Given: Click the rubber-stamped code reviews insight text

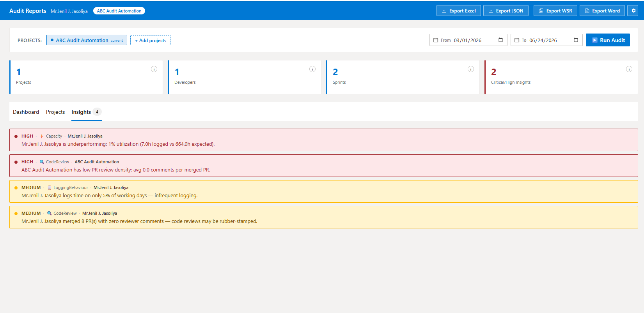Looking at the screenshot, I should coord(139,221).
